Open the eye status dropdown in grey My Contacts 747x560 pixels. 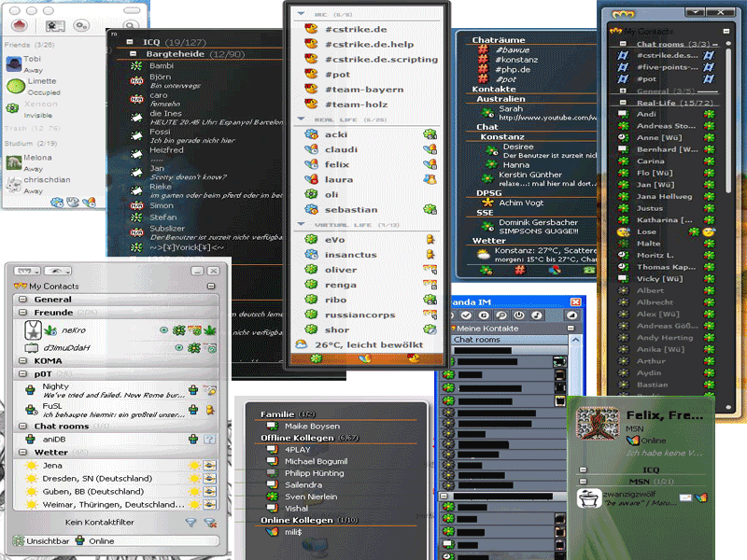58,271
